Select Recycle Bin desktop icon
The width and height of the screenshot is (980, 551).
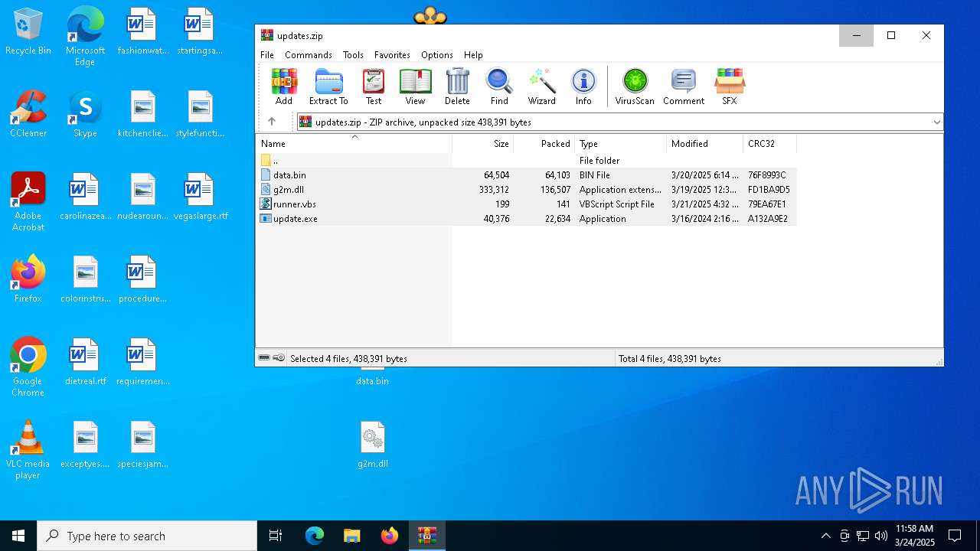pyautogui.click(x=28, y=32)
